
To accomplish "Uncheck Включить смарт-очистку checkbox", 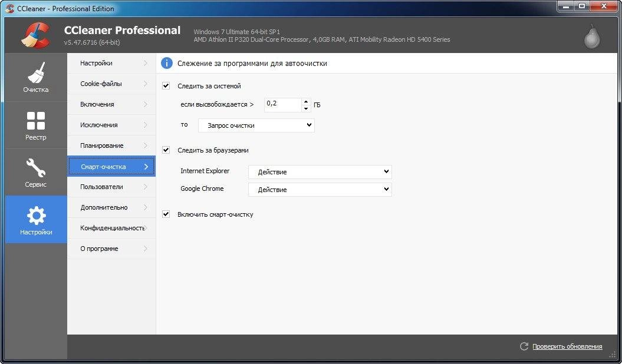I will [166, 214].
